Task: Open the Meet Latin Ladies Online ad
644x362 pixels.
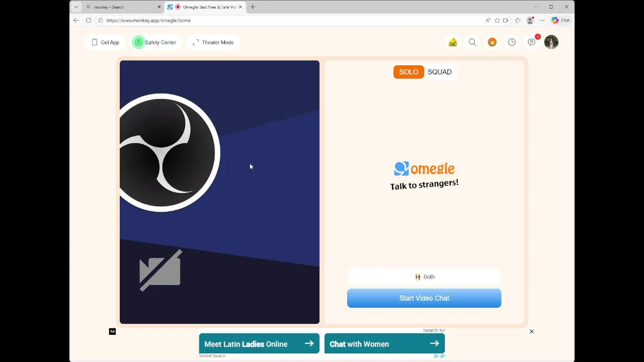Action: click(259, 344)
